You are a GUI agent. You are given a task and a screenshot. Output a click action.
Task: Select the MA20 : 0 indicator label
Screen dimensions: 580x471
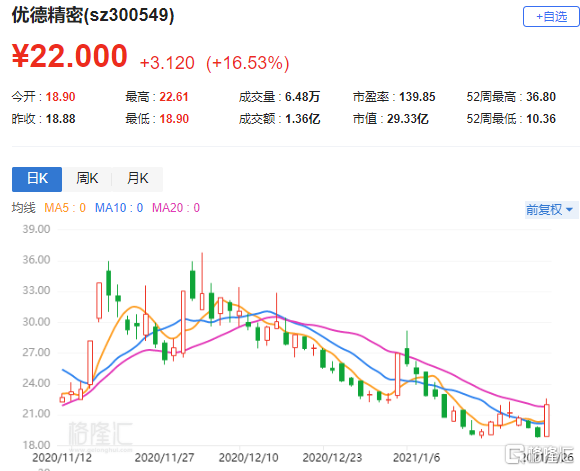(x=176, y=208)
